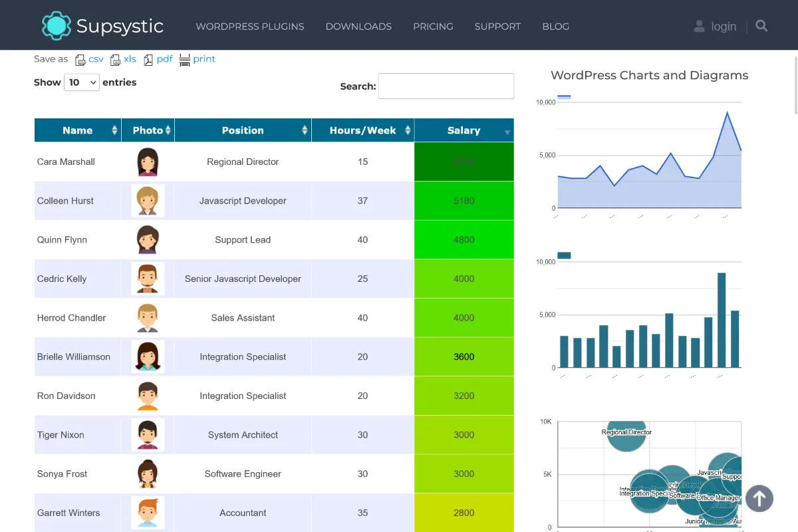
Task: Click Cara Marshall's avatar photo
Action: [148, 162]
